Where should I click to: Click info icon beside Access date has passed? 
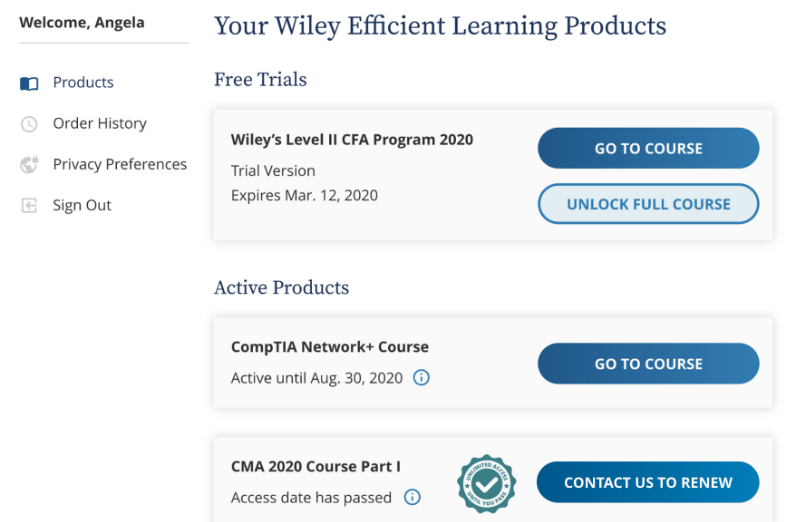412,497
